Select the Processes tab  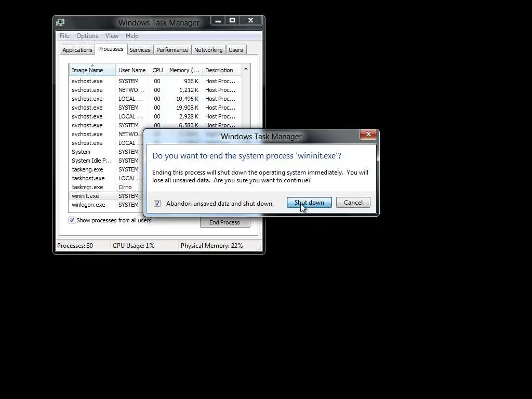click(x=111, y=49)
